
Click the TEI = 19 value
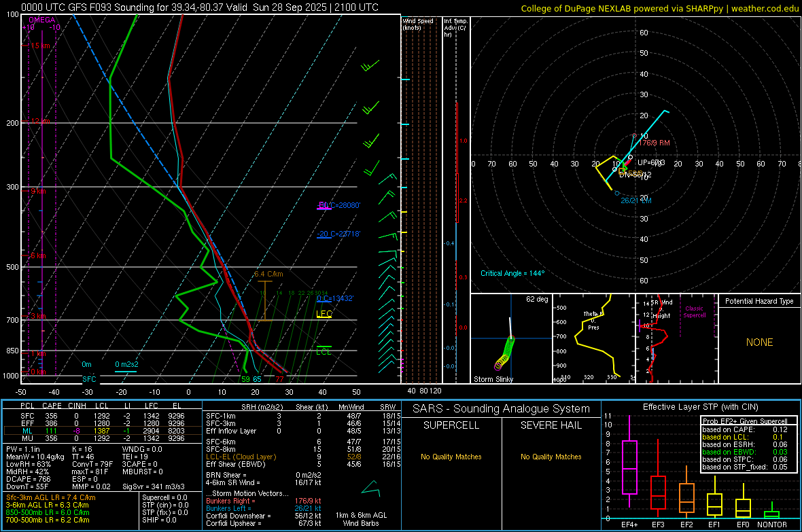point(135,457)
